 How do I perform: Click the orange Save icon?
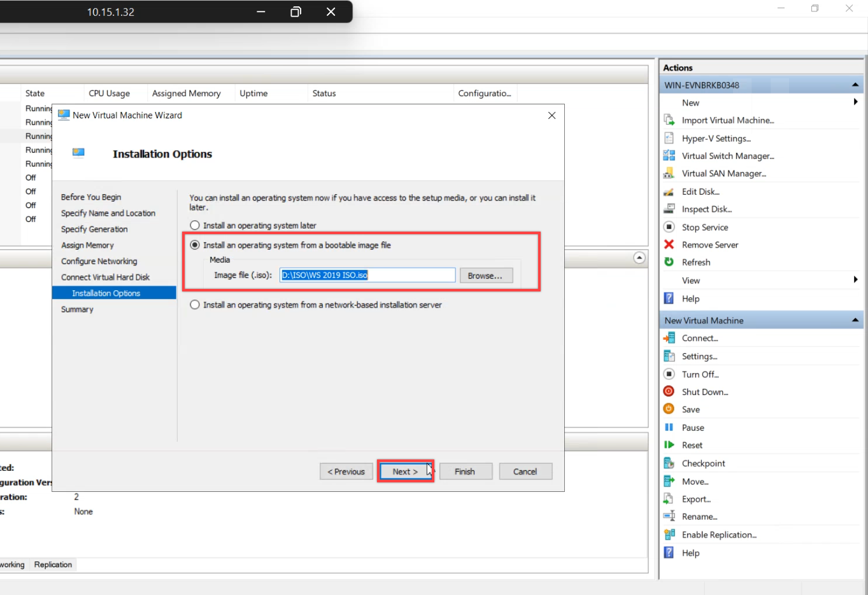click(669, 409)
